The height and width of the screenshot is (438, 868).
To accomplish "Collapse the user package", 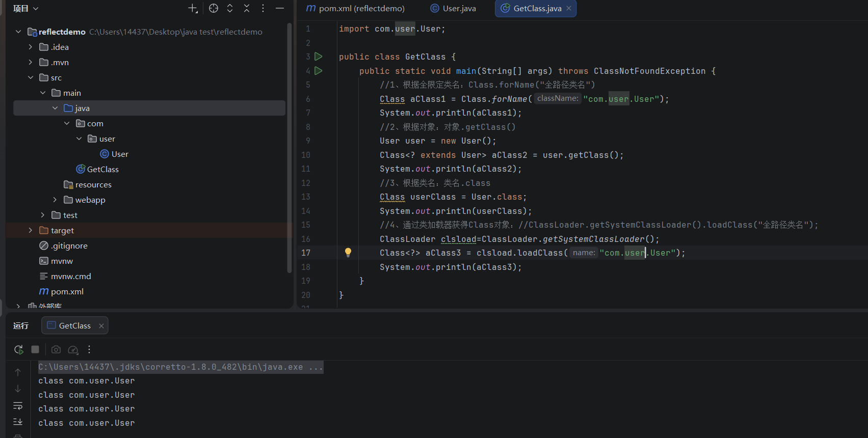I will click(79, 139).
